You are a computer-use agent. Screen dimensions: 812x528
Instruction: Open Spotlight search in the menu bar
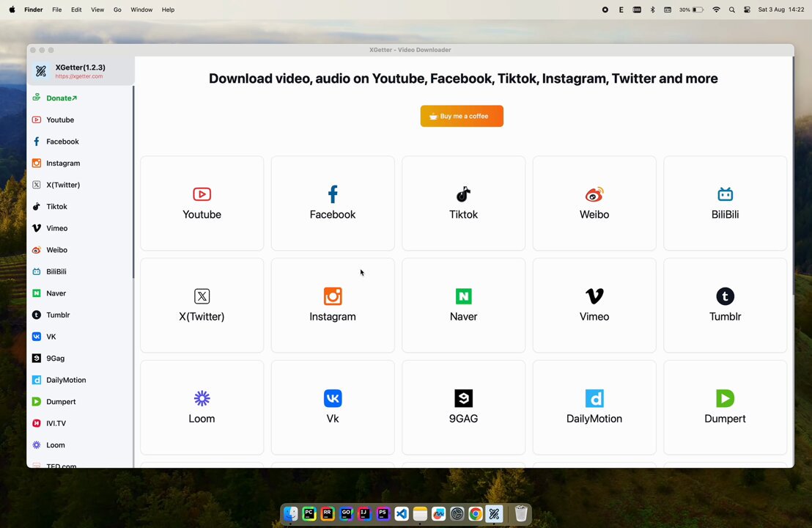click(x=731, y=10)
